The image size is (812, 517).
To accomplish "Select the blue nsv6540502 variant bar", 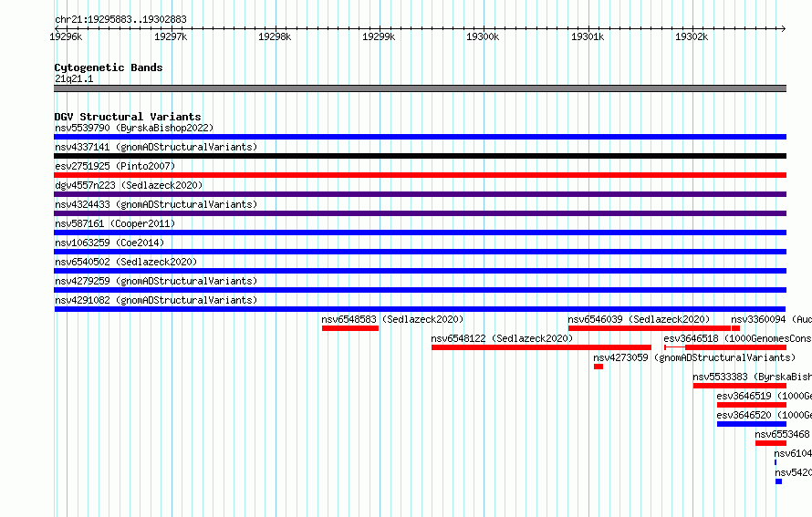I will 420,271.
